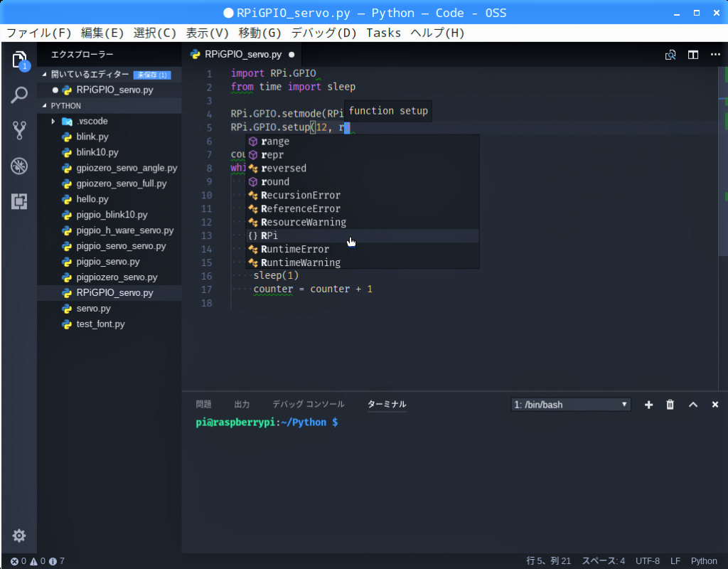Split the editor with layout icon
The height and width of the screenshot is (569, 728).
692,55
